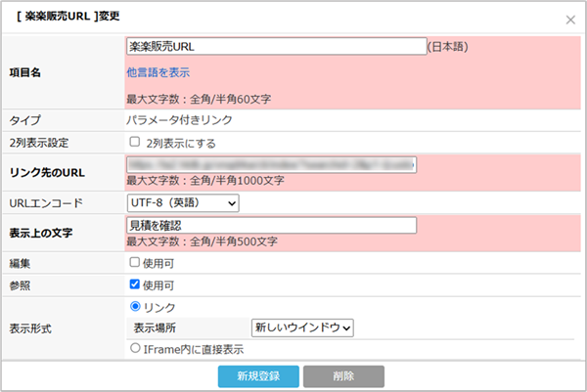587x392 pixels.
Task: Click the 表示形式 row label
Action: click(32, 327)
